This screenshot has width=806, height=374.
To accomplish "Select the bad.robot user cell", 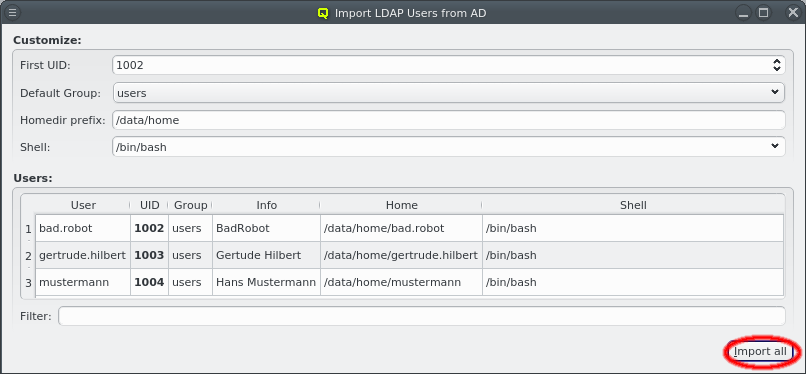I will (83, 228).
